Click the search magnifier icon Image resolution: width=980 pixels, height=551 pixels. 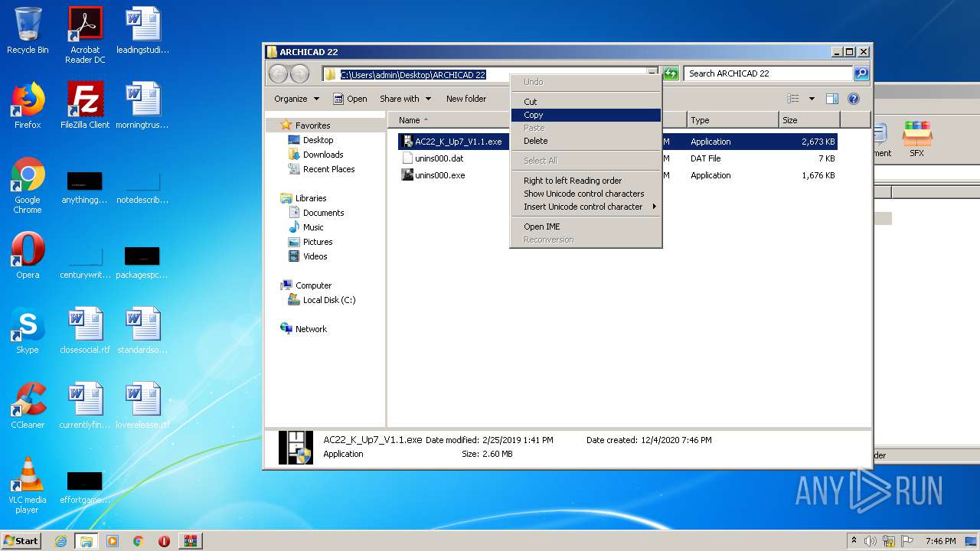(x=861, y=73)
